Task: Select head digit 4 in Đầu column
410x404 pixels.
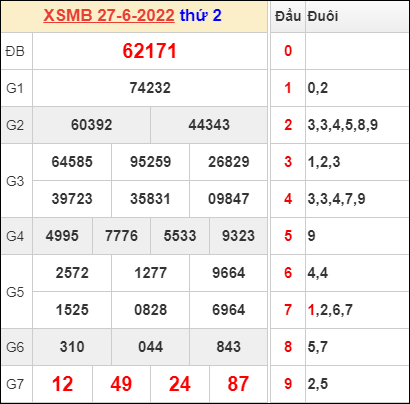Action: (x=288, y=199)
